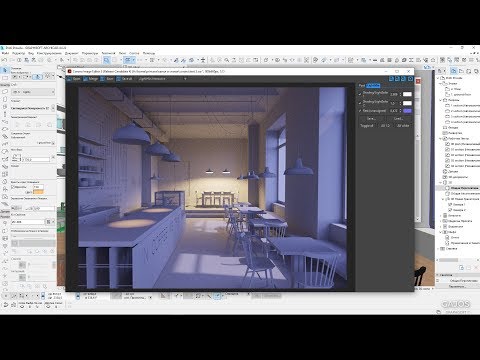Collapse the Инфо node in Navigator
This screenshot has height=360, width=480.
pos(441,232)
